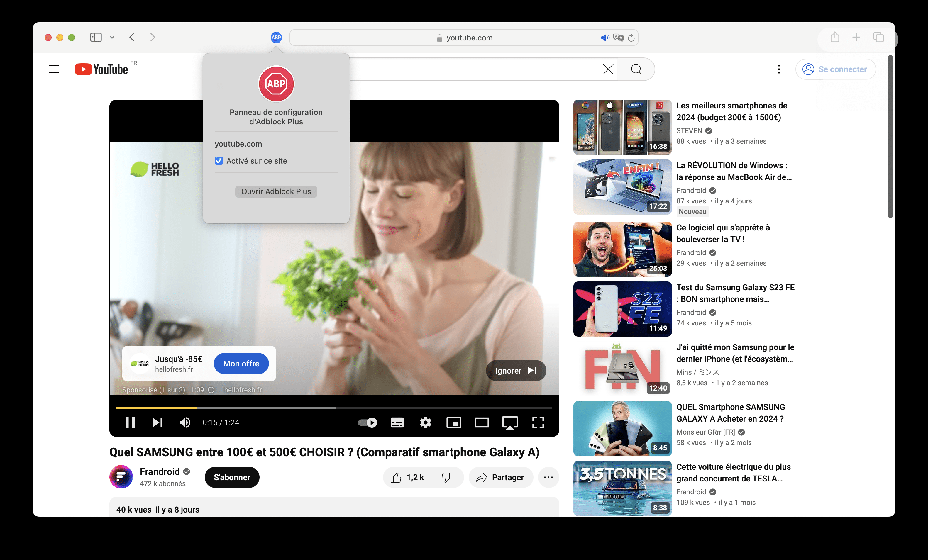Toggle autoplay switch in player
The width and height of the screenshot is (928, 560).
367,422
